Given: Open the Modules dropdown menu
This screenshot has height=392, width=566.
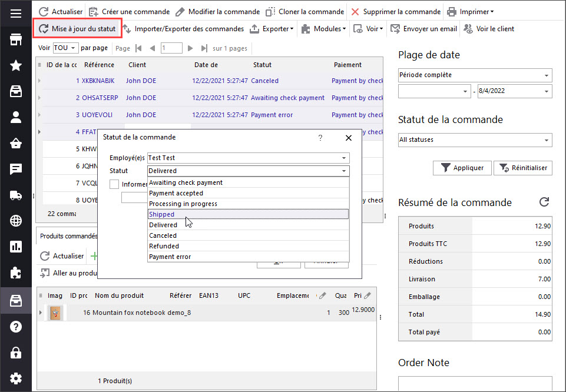Looking at the screenshot, I should click(324, 28).
